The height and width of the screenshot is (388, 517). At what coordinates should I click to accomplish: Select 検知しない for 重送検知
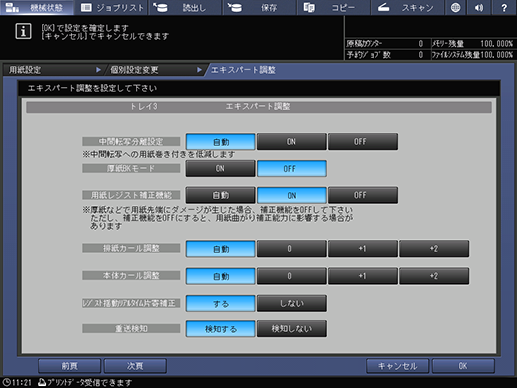point(292,329)
